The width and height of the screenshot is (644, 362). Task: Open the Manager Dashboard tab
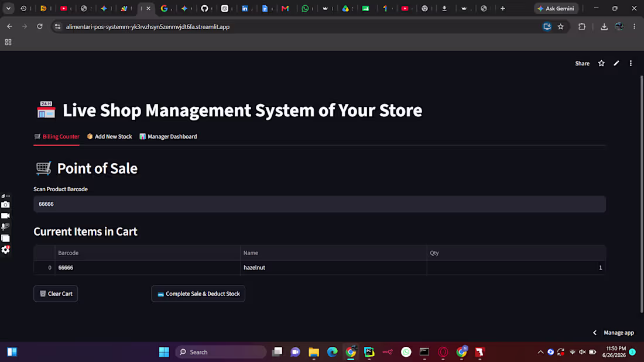click(168, 136)
